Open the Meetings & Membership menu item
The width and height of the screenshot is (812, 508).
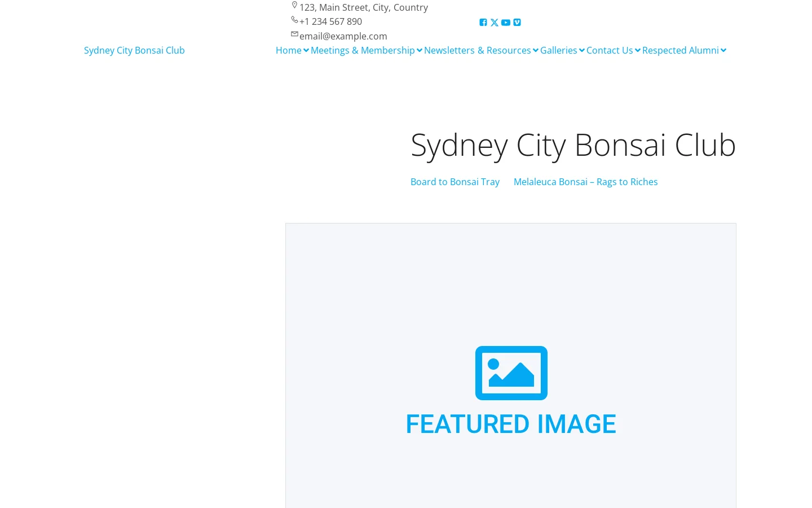click(363, 50)
